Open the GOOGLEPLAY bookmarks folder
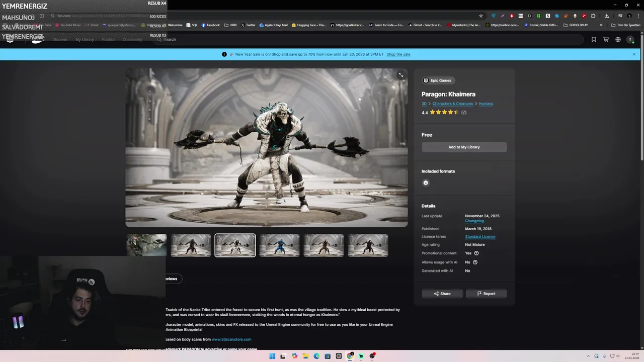The height and width of the screenshot is (362, 644). (576, 25)
